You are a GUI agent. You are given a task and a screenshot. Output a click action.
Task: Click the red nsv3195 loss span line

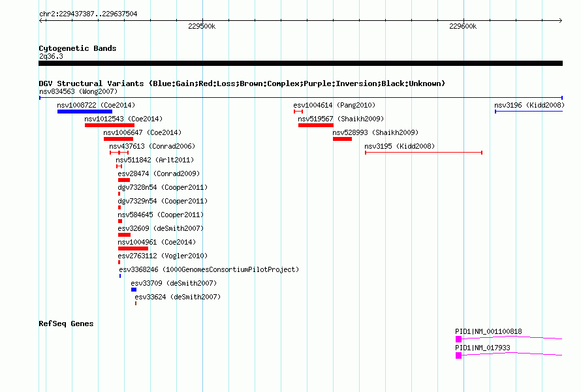point(424,153)
